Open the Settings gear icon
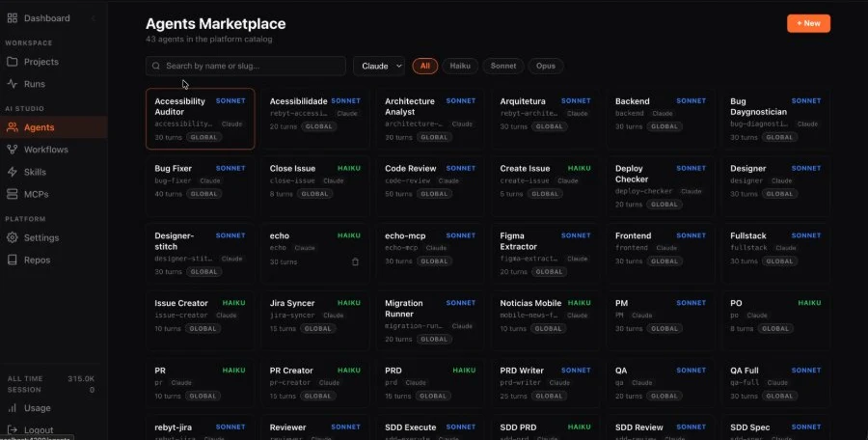868x440 pixels. 12,237
